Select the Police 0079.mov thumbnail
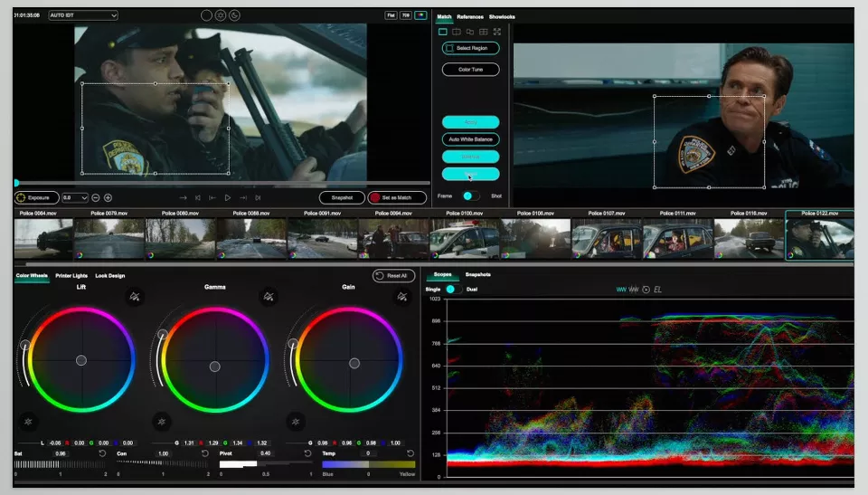This screenshot has width=868, height=495. (109, 239)
